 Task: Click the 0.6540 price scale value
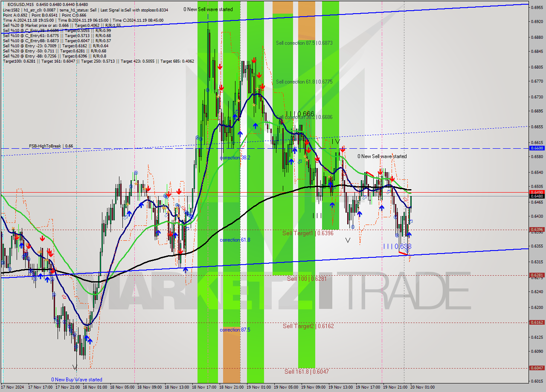click(537, 172)
